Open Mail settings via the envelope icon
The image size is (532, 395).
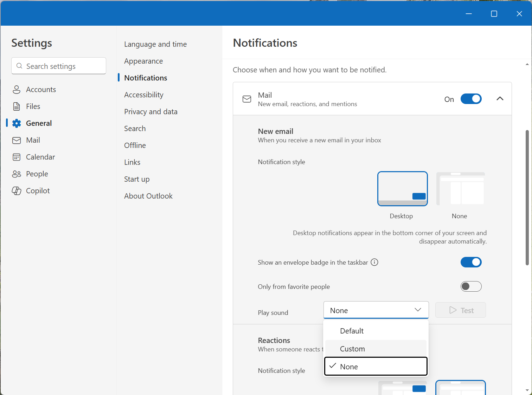[17, 140]
